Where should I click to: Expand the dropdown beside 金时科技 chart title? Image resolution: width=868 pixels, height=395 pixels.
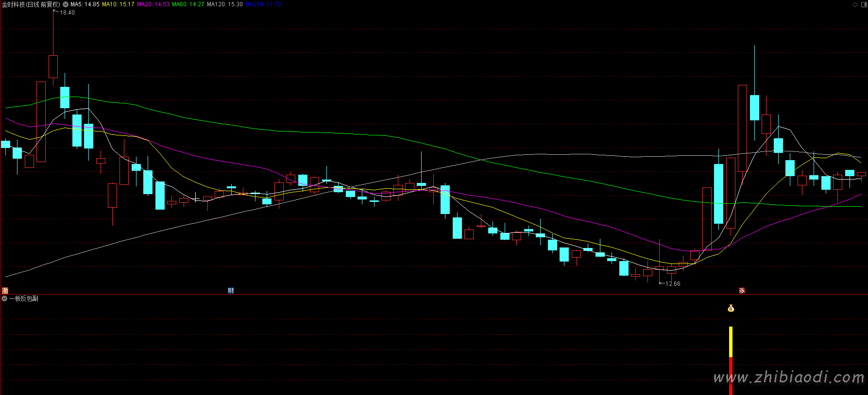pyautogui.click(x=66, y=4)
